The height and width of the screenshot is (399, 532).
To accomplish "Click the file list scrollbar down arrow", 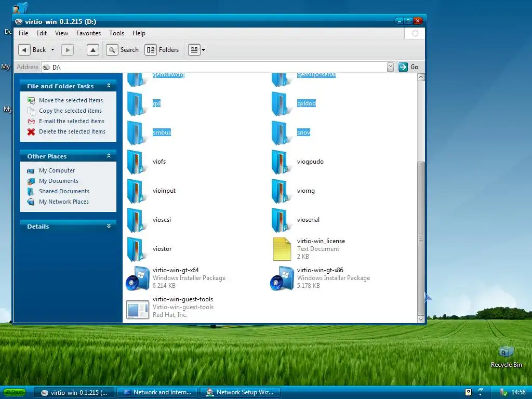I will point(421,320).
